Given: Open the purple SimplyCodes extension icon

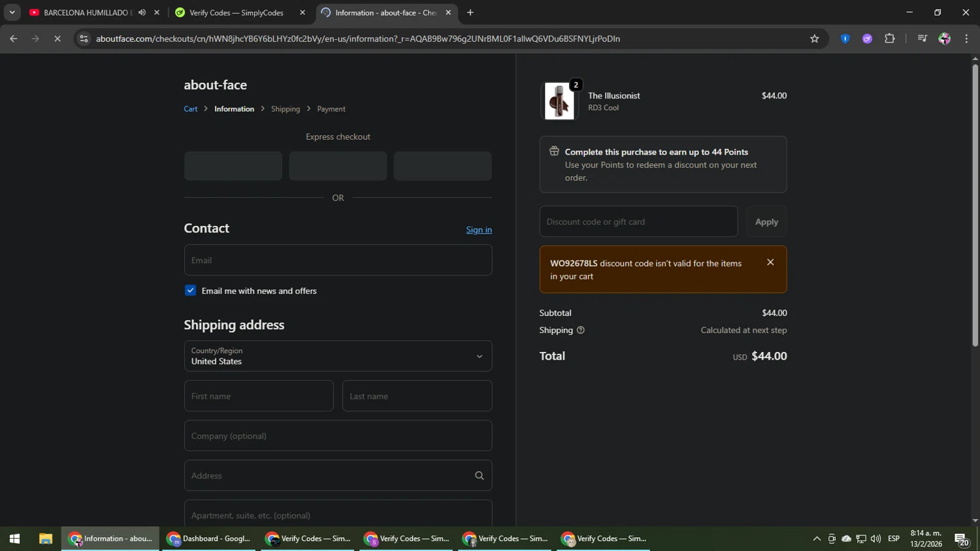Looking at the screenshot, I should pos(868,39).
